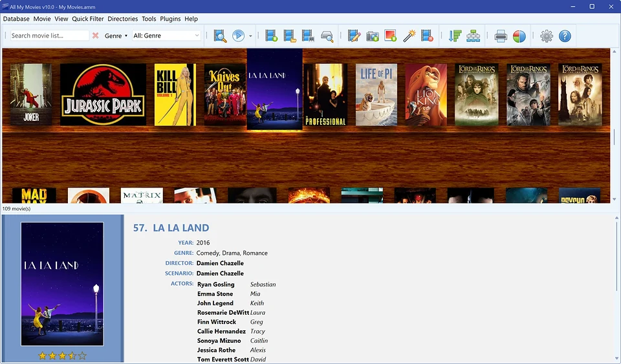Click the printer icon
Viewport: 621px width, 364px height.
[x=501, y=36]
